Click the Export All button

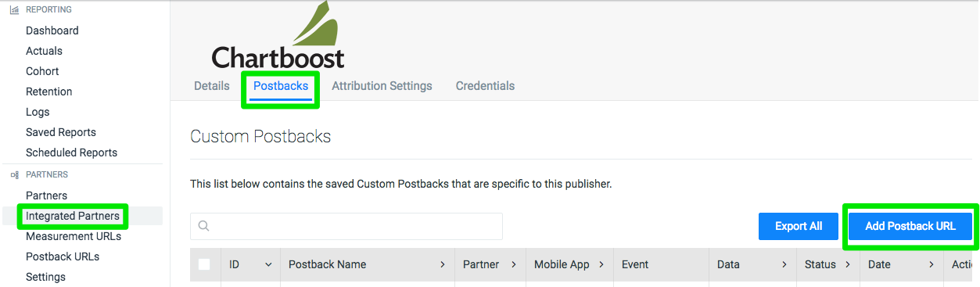tap(799, 226)
